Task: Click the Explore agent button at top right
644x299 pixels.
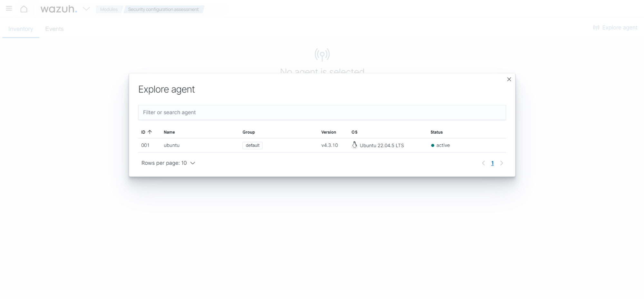Action: 615,28
